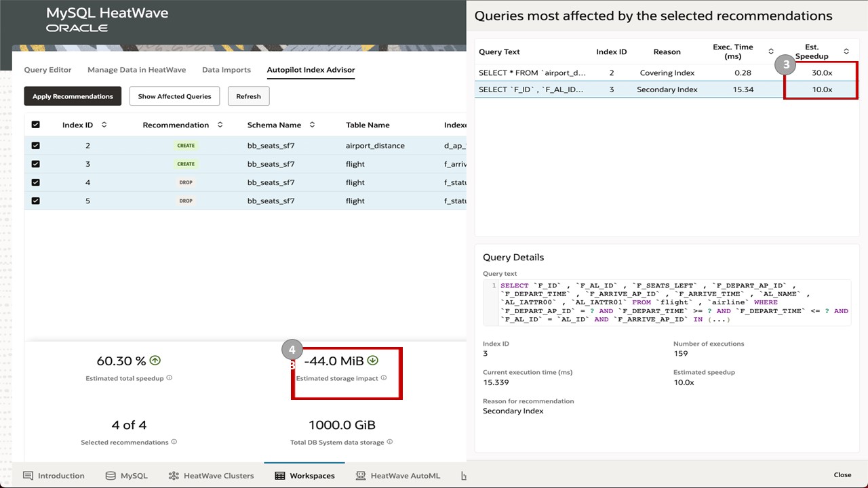The image size is (868, 488).
Task: Click the Exec. Time (ms) sort arrows
Action: (x=770, y=51)
